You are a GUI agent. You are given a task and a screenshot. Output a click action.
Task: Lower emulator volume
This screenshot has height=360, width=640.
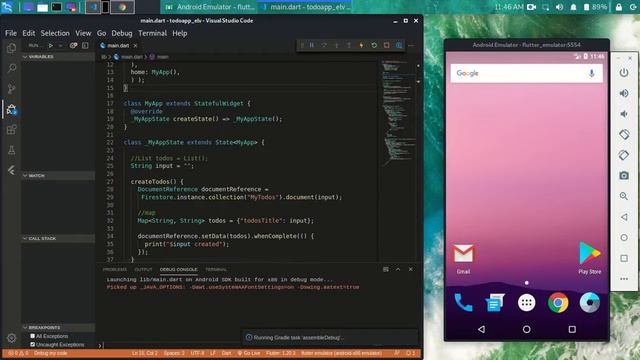click(x=624, y=114)
